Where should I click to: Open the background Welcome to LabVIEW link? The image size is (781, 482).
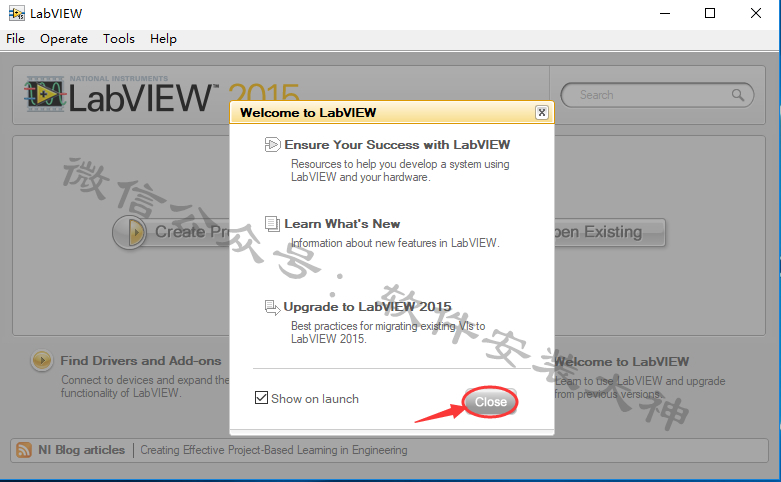[x=622, y=362]
